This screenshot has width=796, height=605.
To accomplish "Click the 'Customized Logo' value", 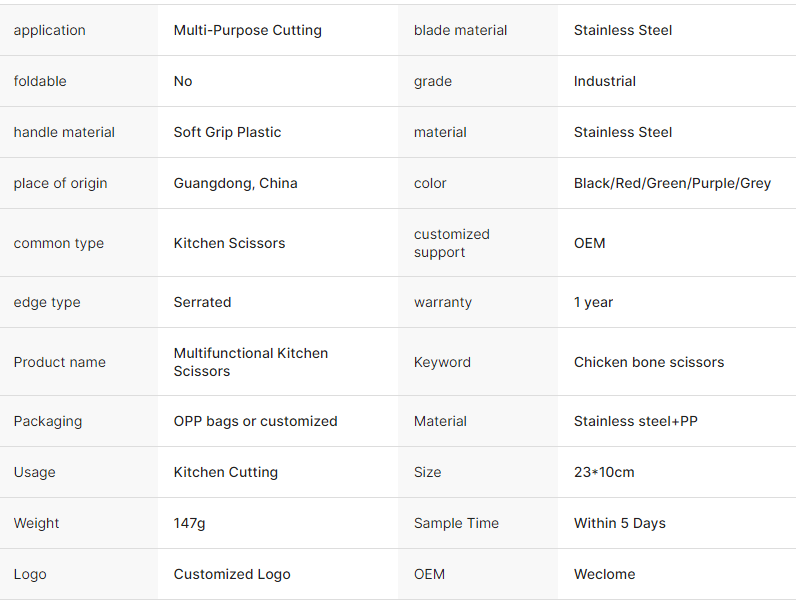I will coord(232,574).
